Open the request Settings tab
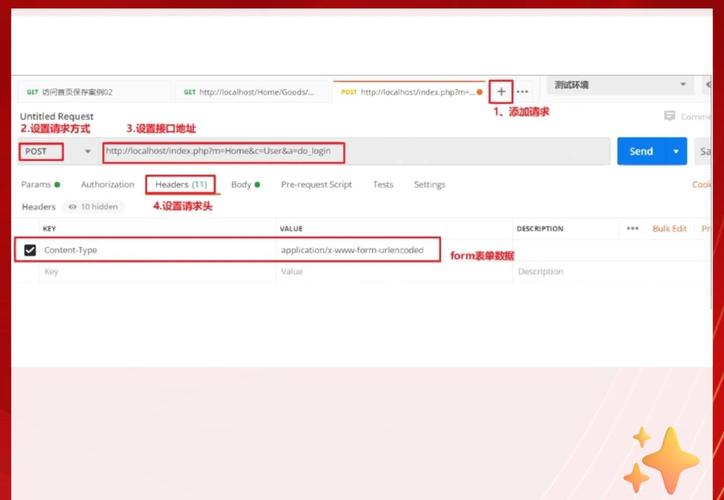The image size is (724, 500). 429,185
